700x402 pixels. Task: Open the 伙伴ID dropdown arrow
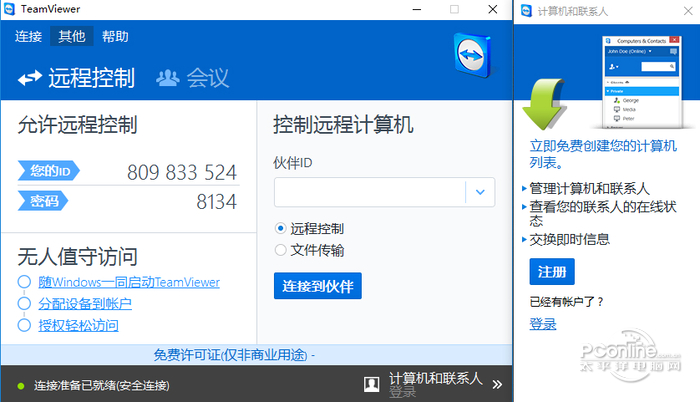(480, 193)
